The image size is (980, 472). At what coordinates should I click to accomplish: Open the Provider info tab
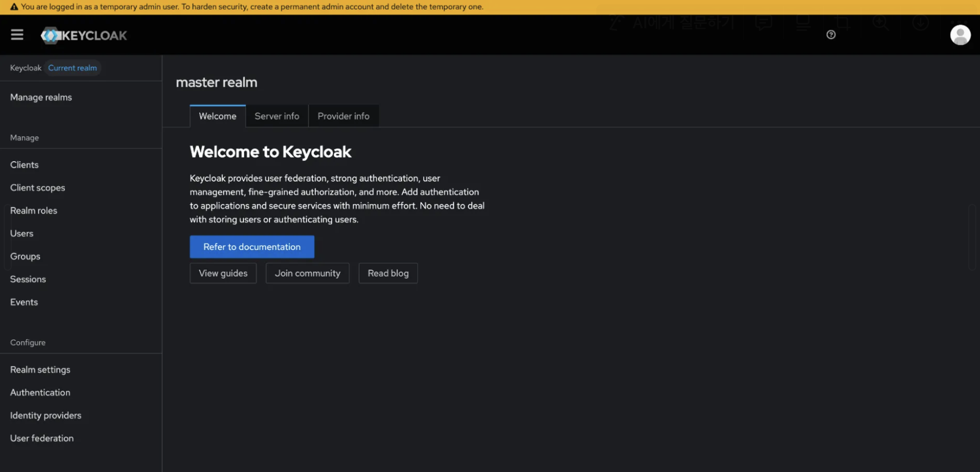tap(344, 116)
